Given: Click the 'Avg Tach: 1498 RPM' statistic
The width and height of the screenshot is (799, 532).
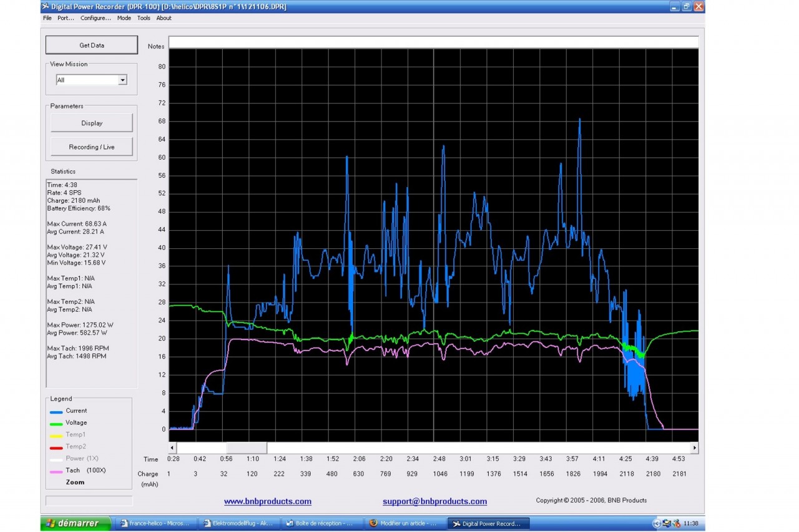Looking at the screenshot, I should pos(77,356).
